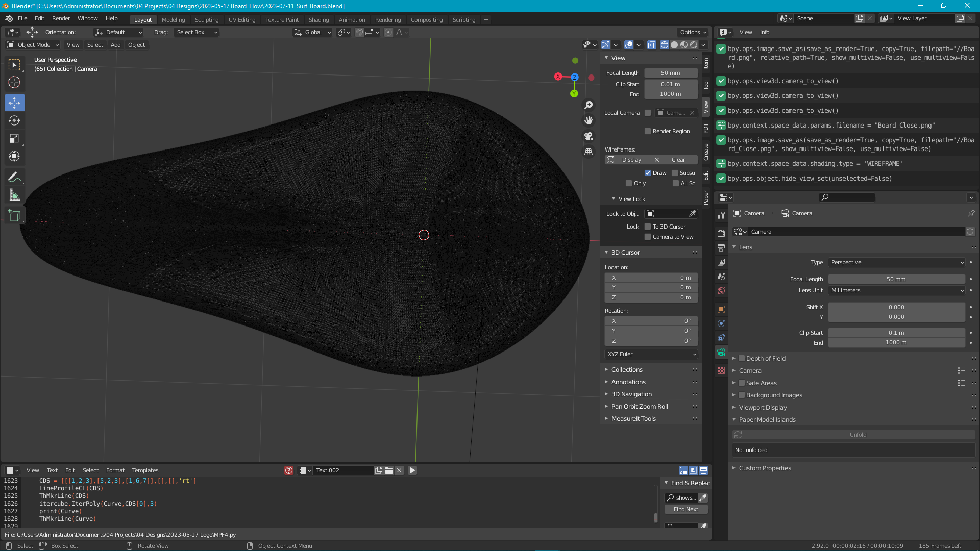Click the Unfold button
This screenshot has height=551, width=980.
tap(853, 435)
